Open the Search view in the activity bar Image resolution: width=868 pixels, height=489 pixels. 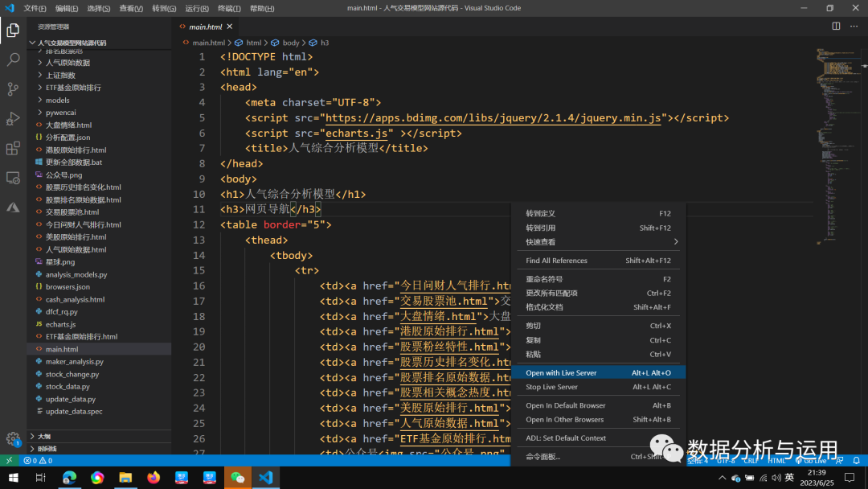(13, 60)
